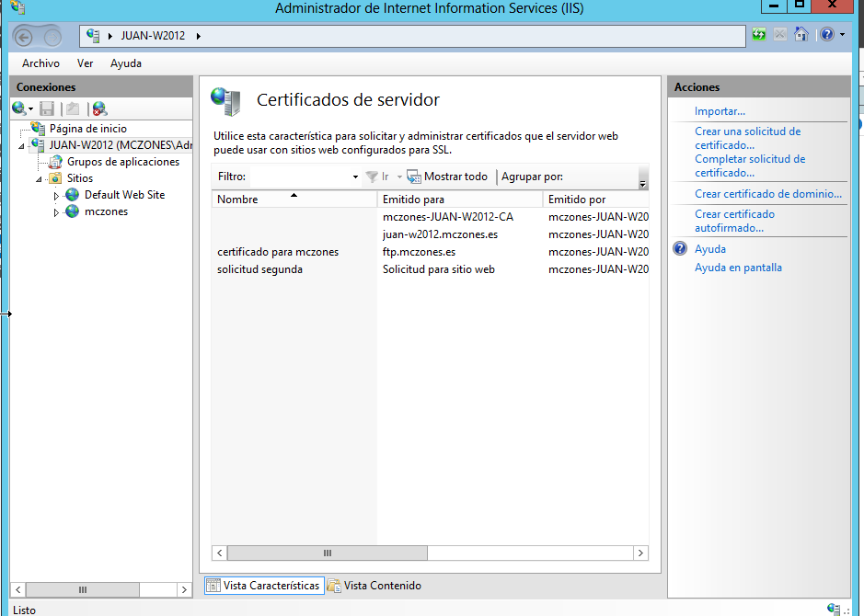
Task: Click the Certificados de servidor header icon
Action: [225, 99]
